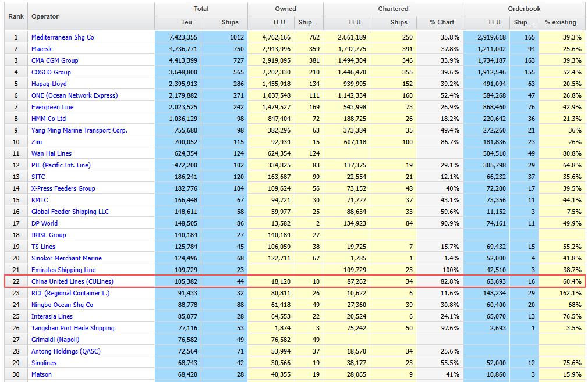Open DP World operator link
Screen dimensions: 588x382
point(45,223)
